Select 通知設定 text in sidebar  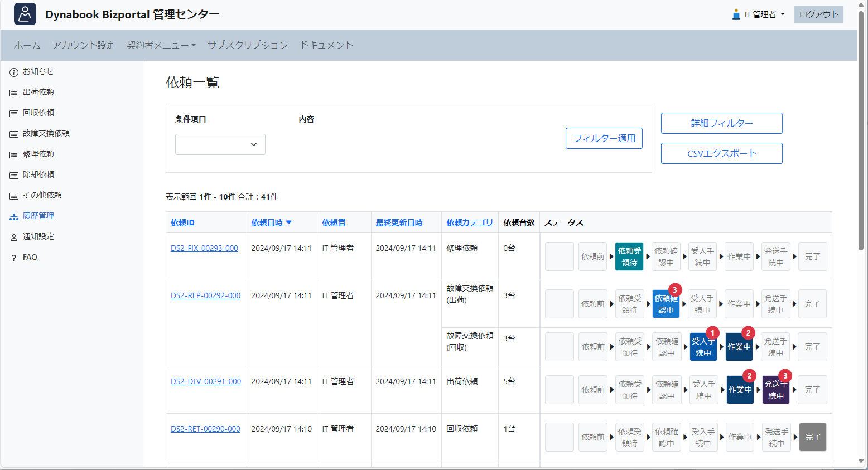[38, 236]
